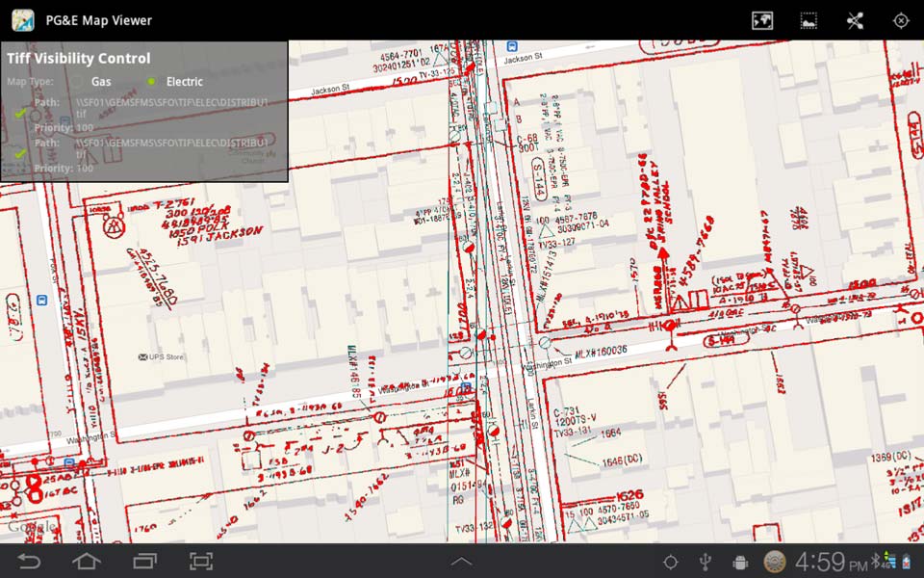The width and height of the screenshot is (924, 578).
Task: Tap the Google logo on the map
Action: 31,526
